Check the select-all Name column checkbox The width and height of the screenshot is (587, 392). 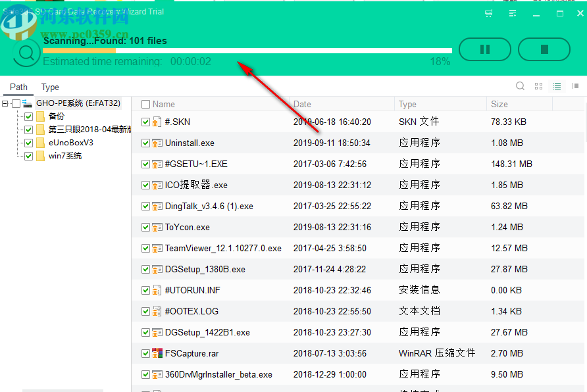click(x=145, y=104)
